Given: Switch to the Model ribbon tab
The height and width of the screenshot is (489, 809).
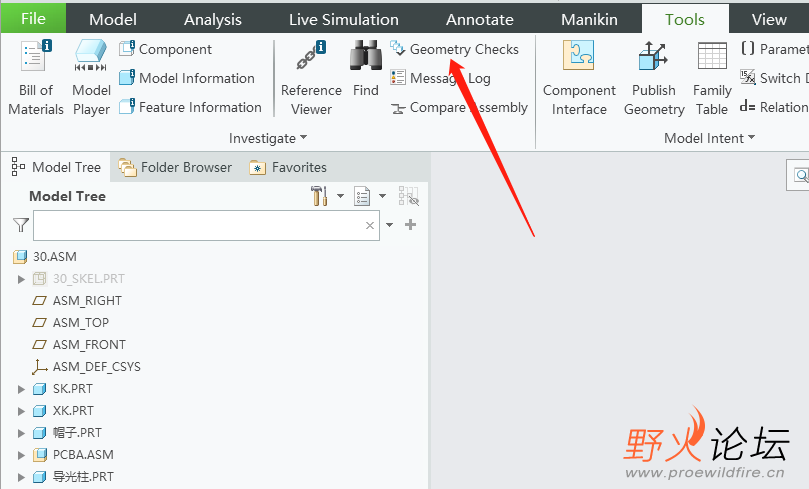Looking at the screenshot, I should click(x=112, y=19).
